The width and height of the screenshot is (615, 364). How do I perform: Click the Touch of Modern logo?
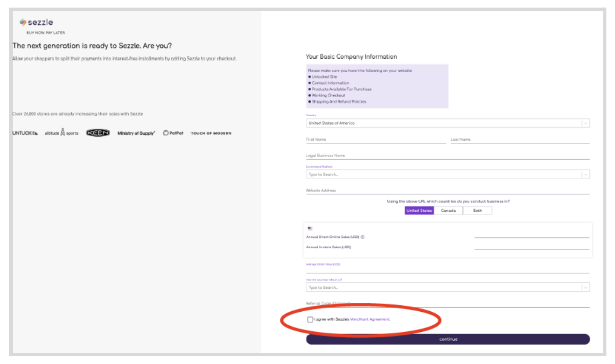(211, 133)
